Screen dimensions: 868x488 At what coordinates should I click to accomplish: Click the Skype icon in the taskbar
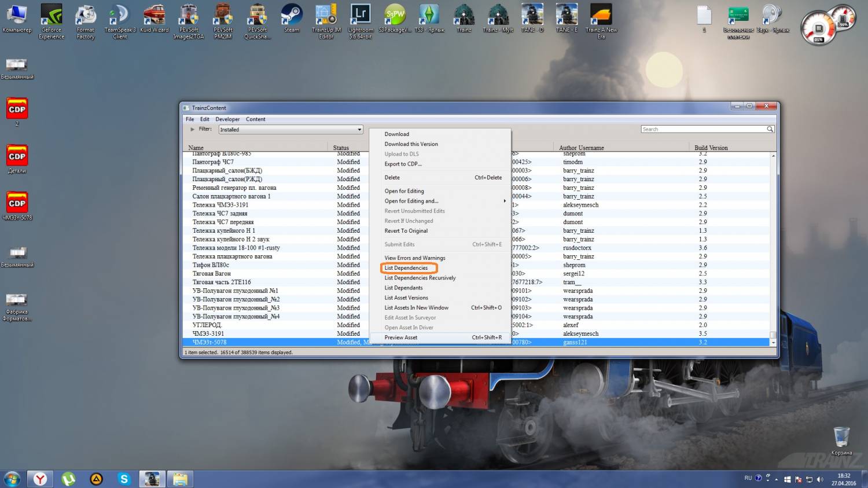coord(124,479)
